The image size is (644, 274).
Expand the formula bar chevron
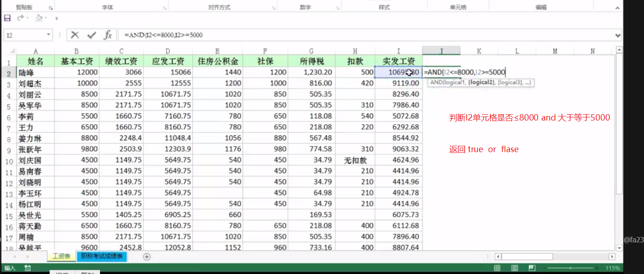pyautogui.click(x=617, y=35)
